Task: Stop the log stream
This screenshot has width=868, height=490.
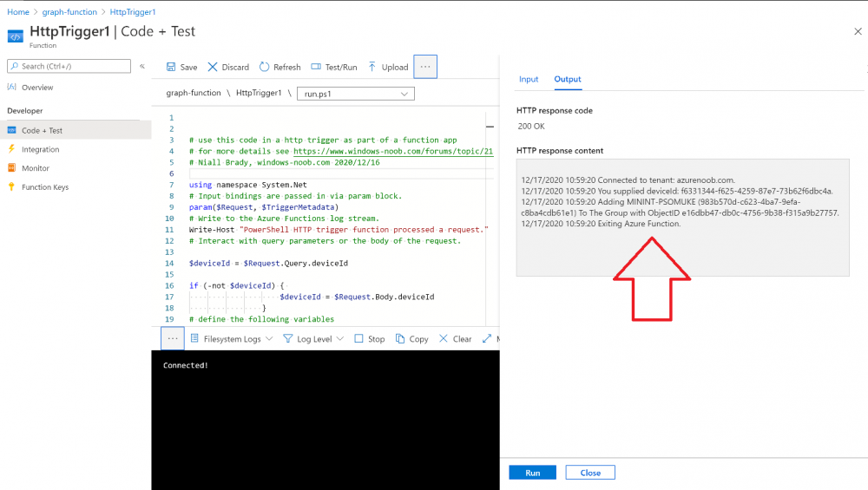Action: click(369, 338)
